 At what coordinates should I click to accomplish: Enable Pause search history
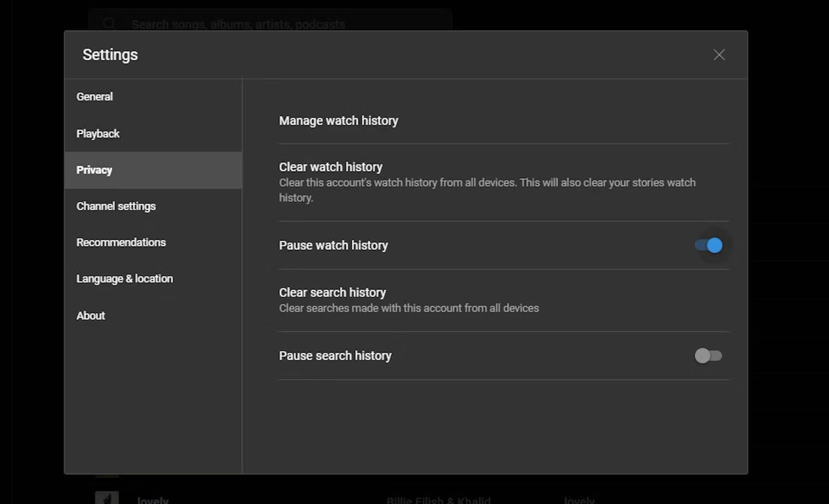pyautogui.click(x=709, y=355)
